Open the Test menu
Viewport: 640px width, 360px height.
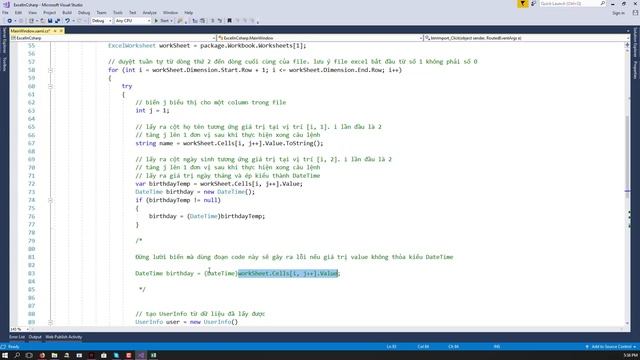(x=133, y=13)
